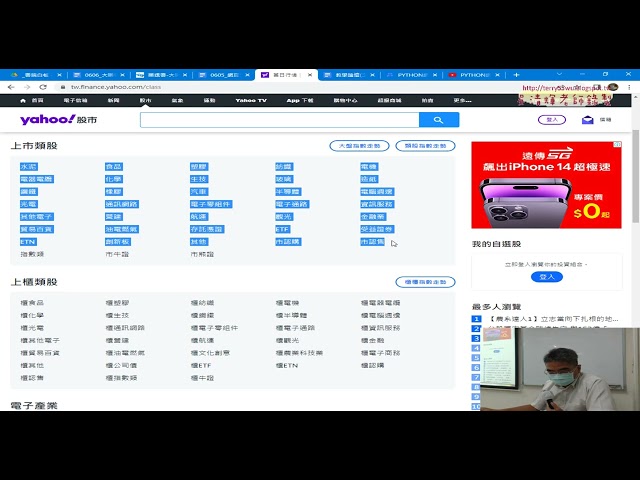640x480 pixels.
Task: Close the active Yahoo finance tab
Action: pyautogui.click(x=310, y=75)
